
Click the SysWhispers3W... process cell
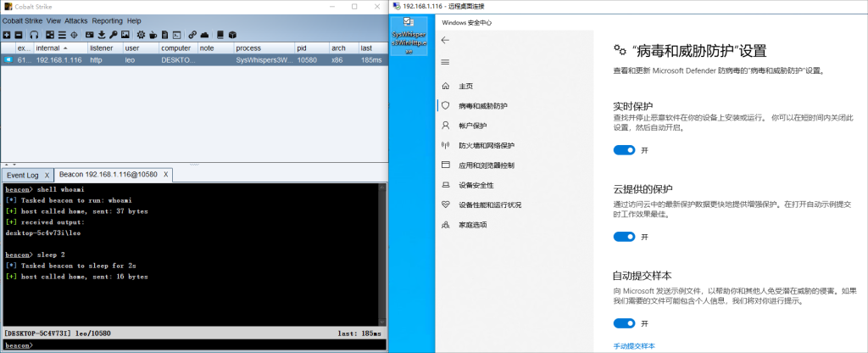(264, 60)
